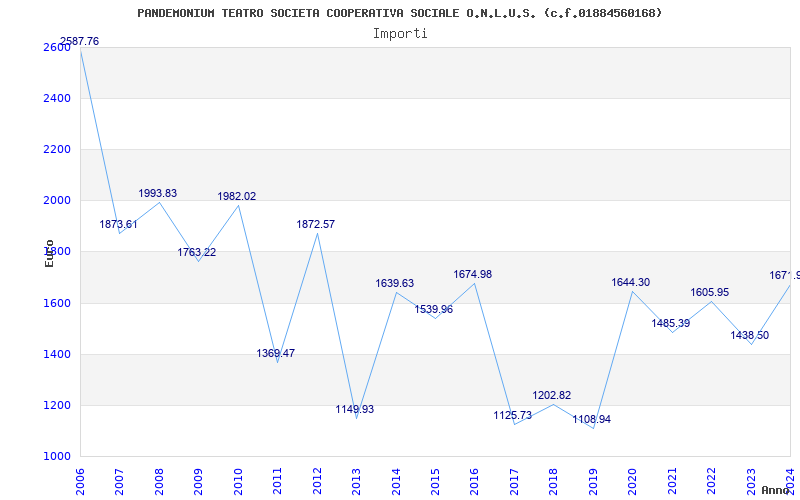Click the 1639.63 data label
The width and height of the screenshot is (800, 500).
395,283
